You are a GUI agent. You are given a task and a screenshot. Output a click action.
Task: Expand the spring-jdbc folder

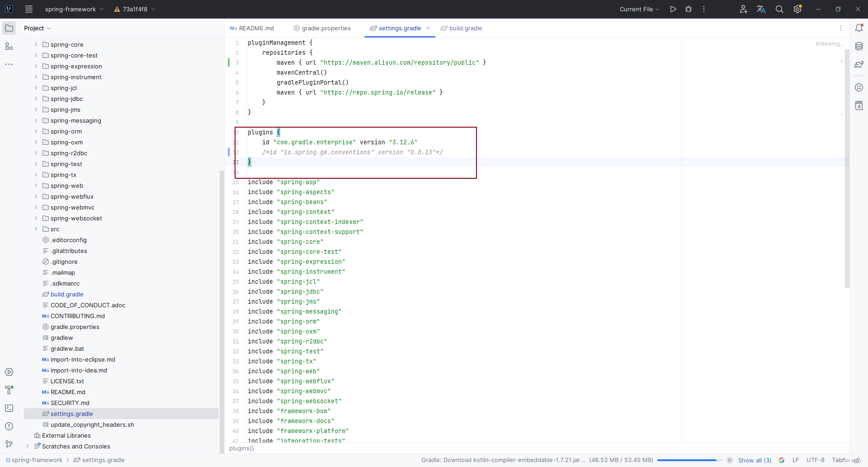[x=36, y=99]
